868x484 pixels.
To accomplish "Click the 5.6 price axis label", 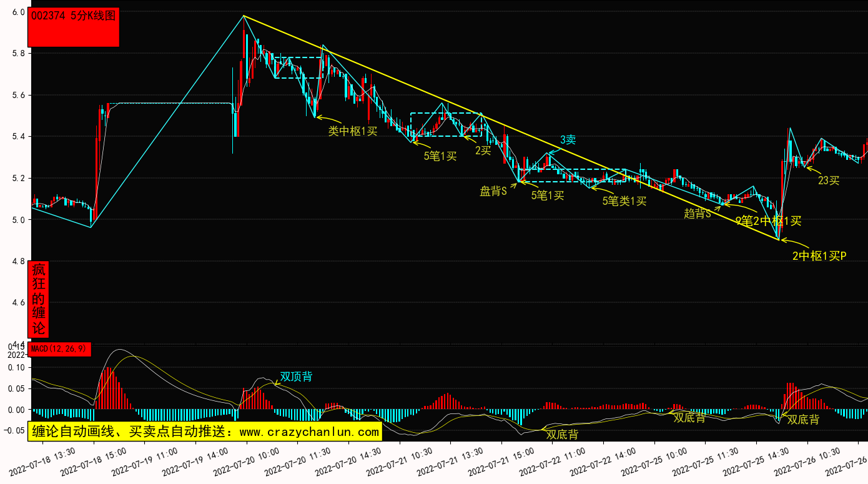I will coord(19,95).
